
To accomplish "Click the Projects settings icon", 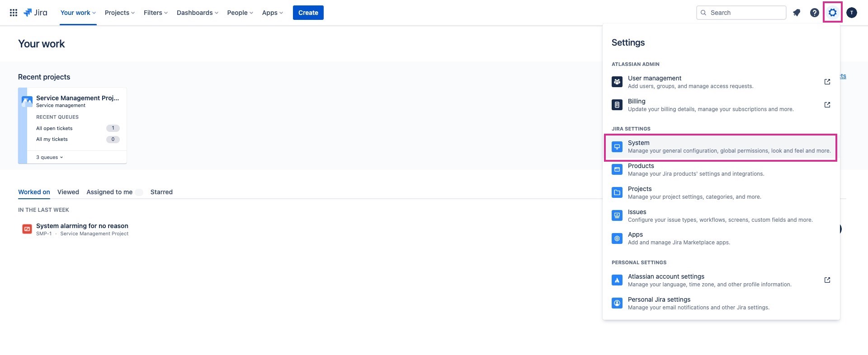I will (x=617, y=192).
